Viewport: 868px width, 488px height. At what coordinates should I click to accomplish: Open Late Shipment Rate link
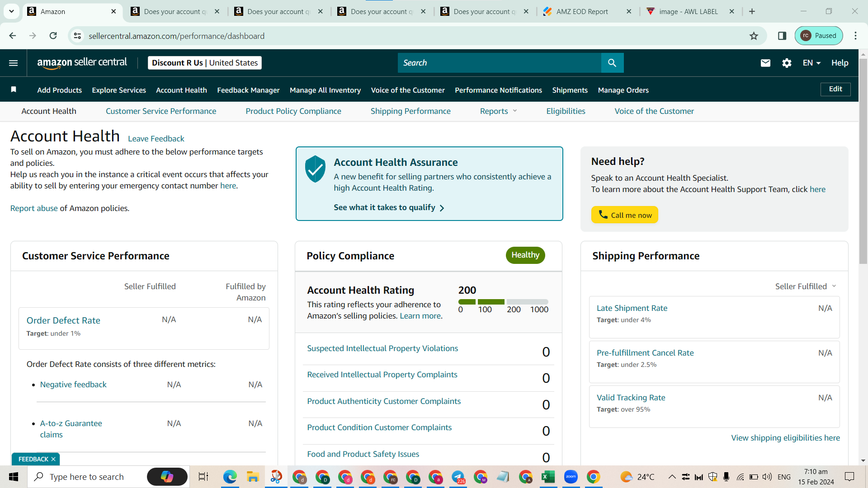coord(632,308)
